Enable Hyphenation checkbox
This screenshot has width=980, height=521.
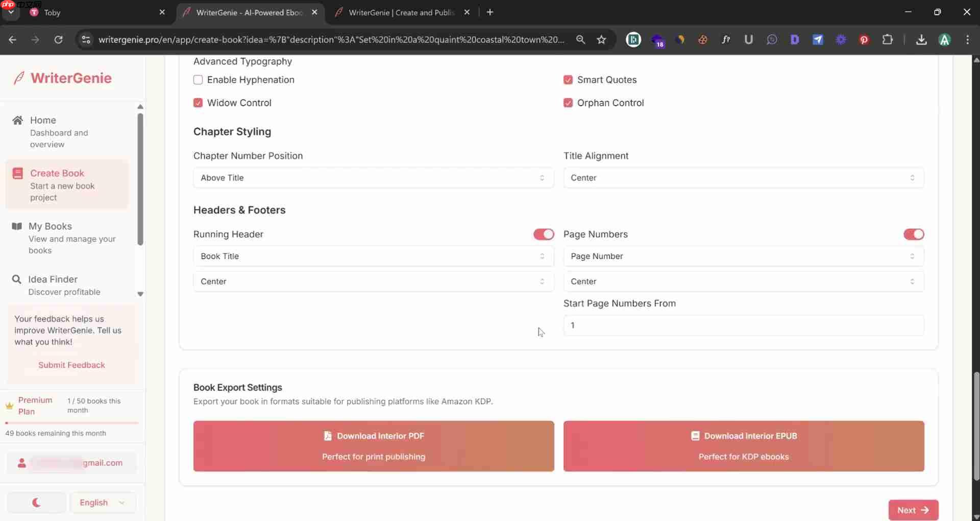tap(198, 80)
